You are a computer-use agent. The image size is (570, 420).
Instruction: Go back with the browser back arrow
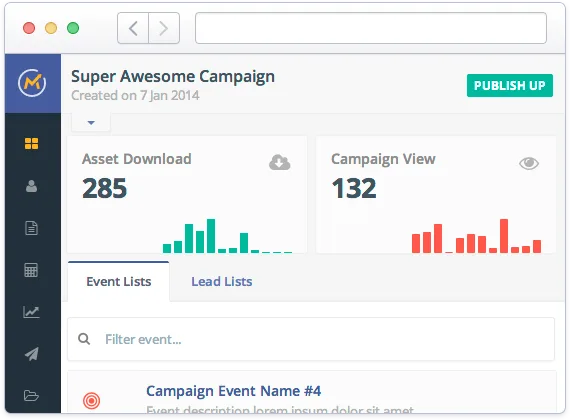133,28
